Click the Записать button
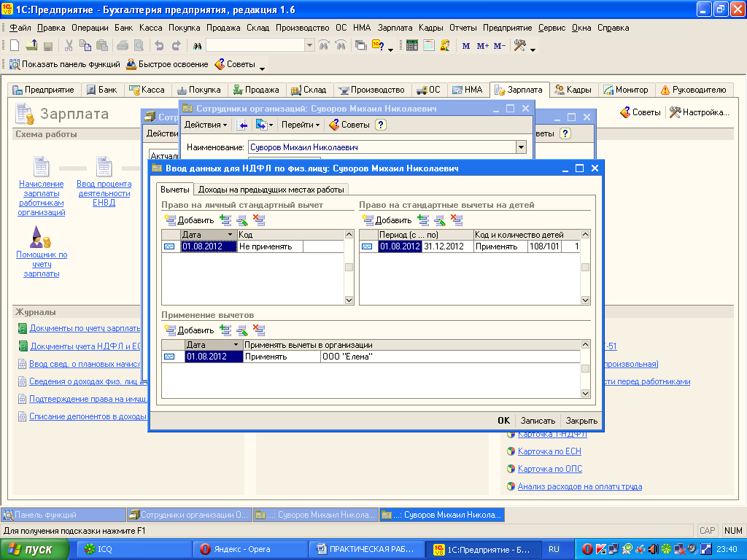 (x=538, y=421)
